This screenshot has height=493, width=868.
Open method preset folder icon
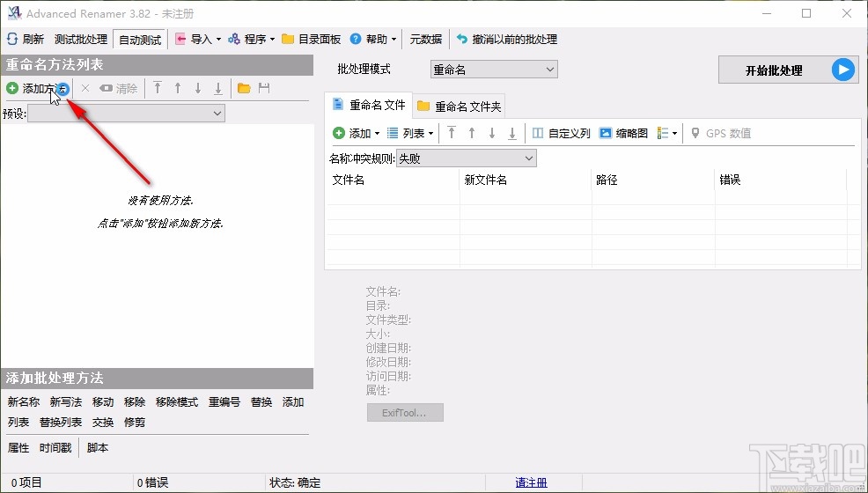click(244, 88)
